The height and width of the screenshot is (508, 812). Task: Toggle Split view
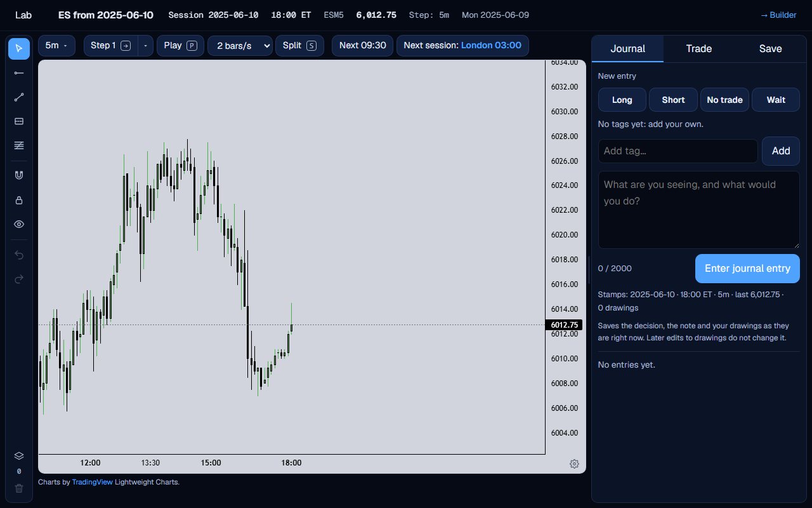click(299, 46)
